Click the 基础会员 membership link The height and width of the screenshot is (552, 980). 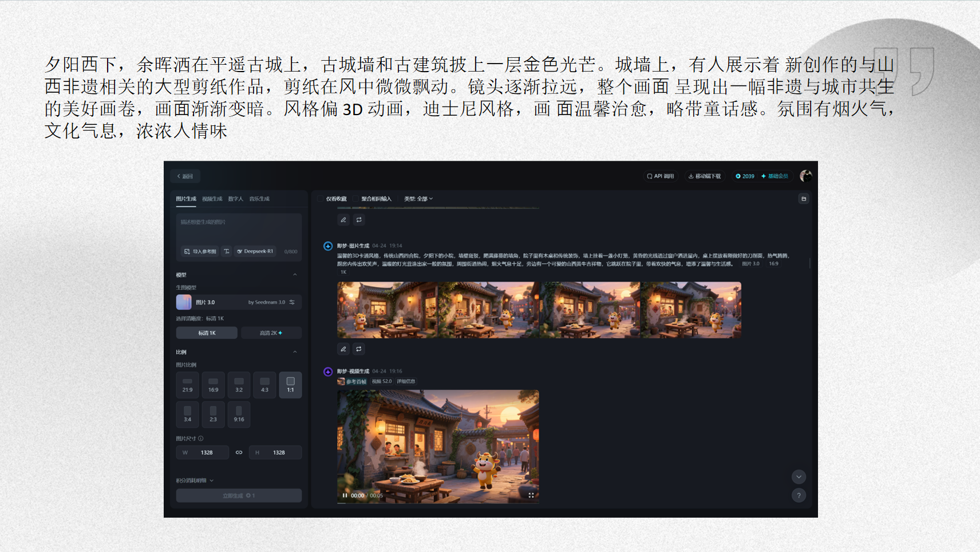774,176
